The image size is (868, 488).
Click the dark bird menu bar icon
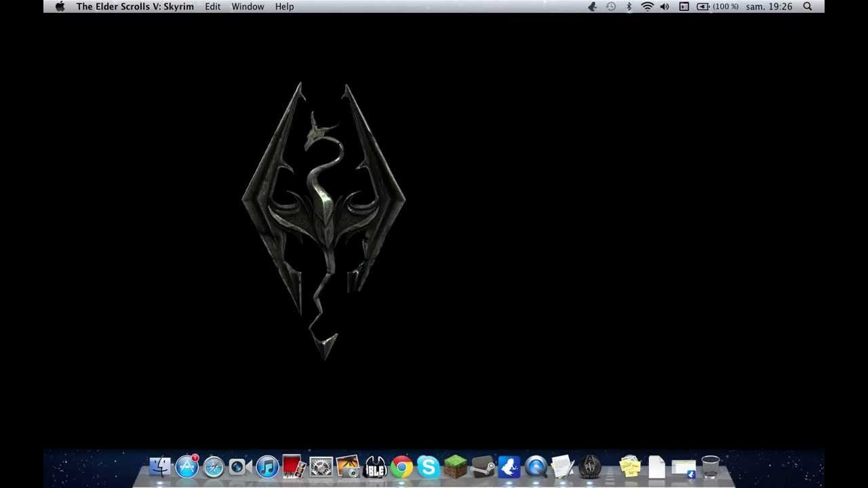[x=592, y=6]
